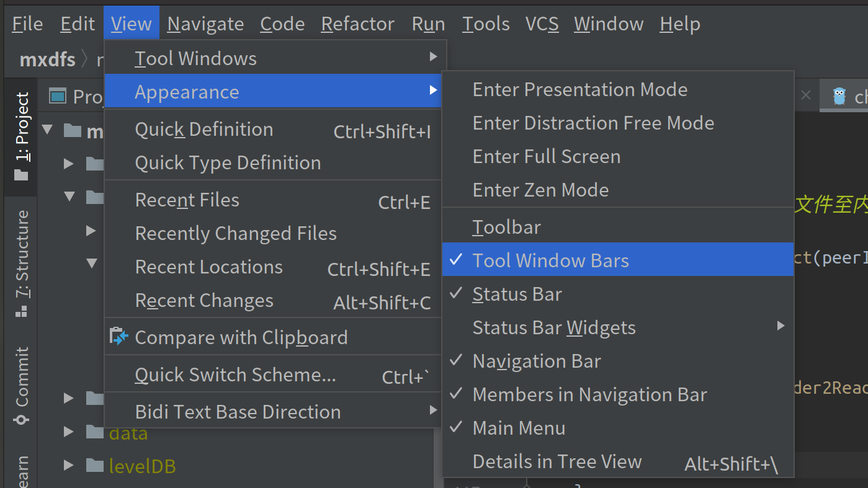Click the Project panel view icon
This screenshot has width=868, height=488.
(x=58, y=96)
